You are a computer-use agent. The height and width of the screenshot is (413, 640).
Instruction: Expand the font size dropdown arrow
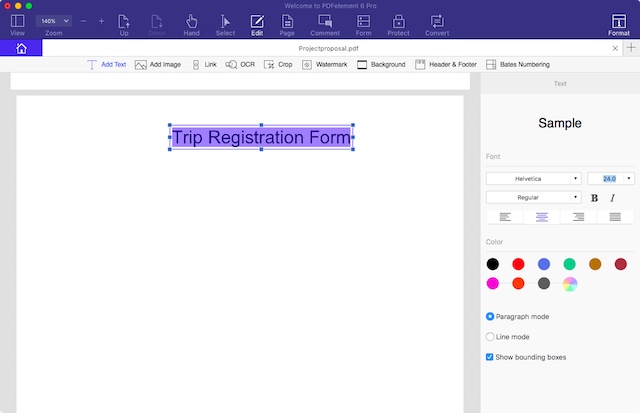(629, 178)
